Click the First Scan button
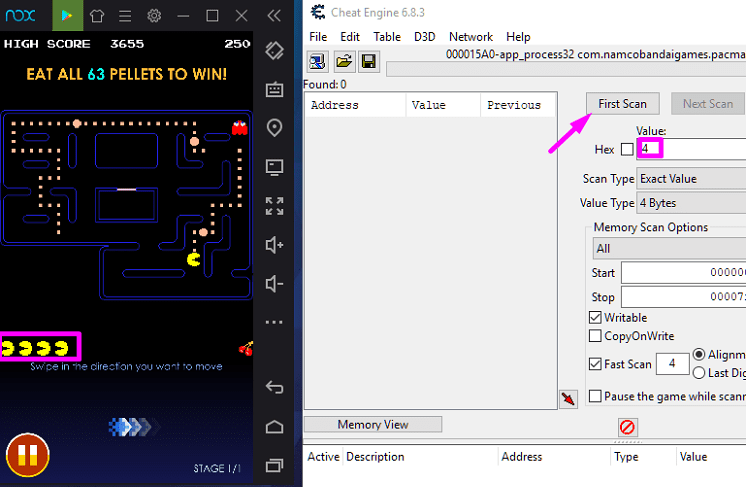The width and height of the screenshot is (746, 487). (622, 104)
